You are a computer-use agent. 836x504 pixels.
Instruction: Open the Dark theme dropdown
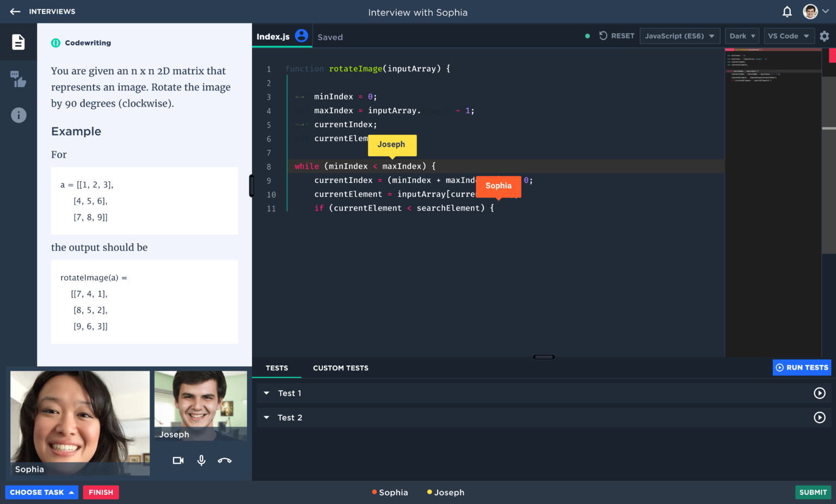pyautogui.click(x=742, y=36)
